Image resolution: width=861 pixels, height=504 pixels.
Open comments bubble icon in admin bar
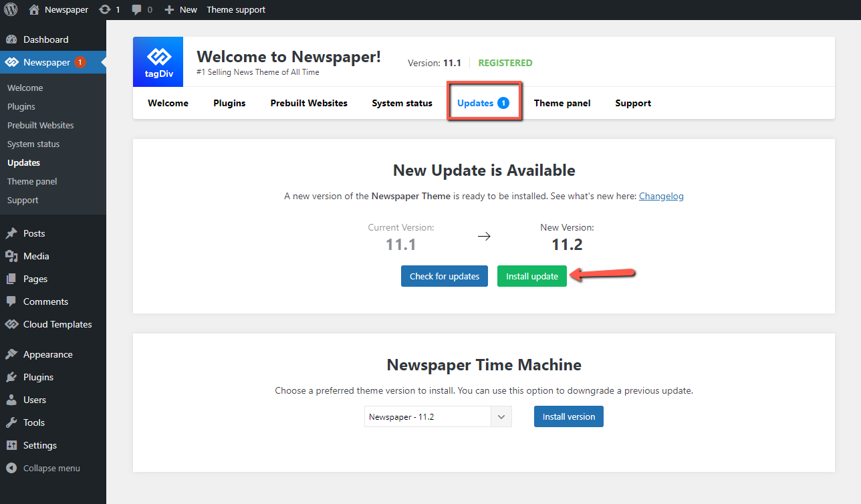pyautogui.click(x=137, y=10)
